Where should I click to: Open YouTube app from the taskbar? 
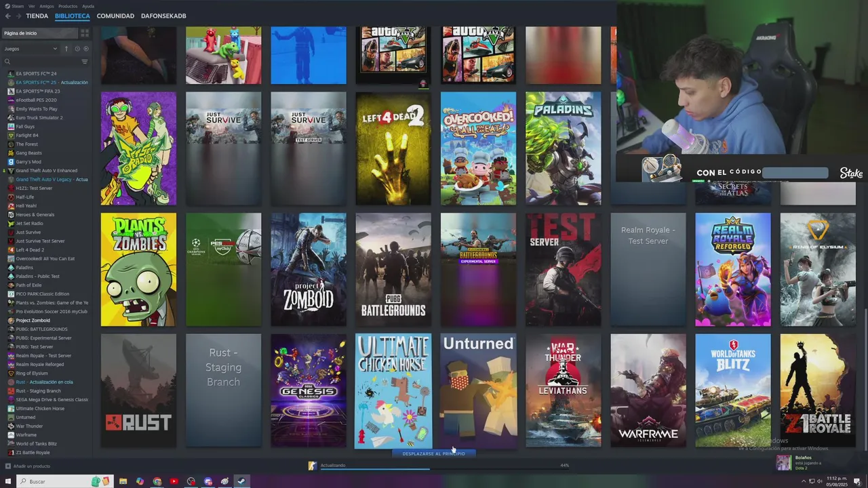click(174, 481)
